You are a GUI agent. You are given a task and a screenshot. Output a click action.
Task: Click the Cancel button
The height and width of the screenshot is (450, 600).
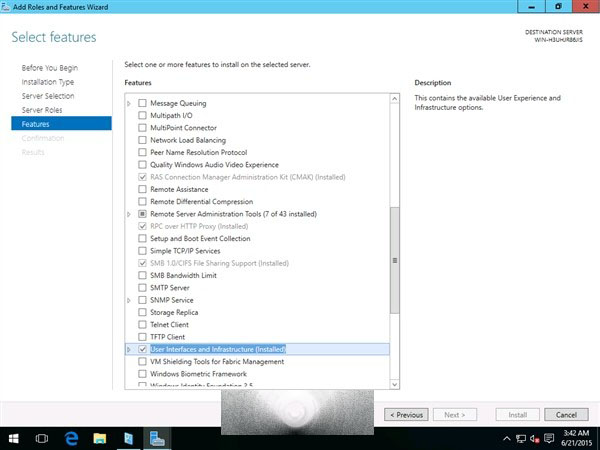pos(566,415)
